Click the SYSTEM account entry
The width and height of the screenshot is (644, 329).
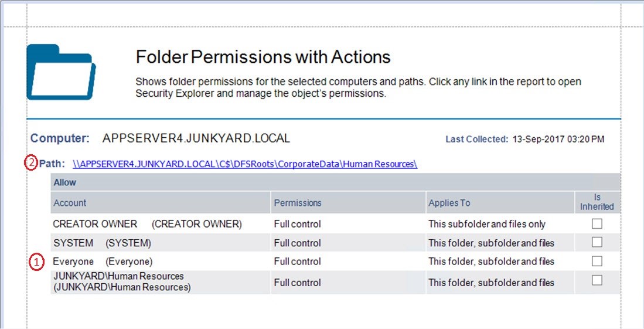coord(102,243)
